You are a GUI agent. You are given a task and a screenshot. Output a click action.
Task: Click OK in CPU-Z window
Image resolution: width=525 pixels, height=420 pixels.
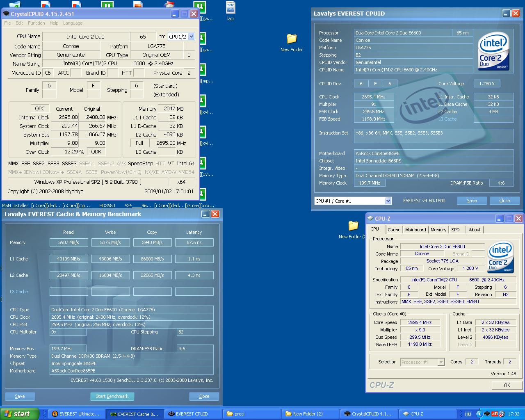click(507, 385)
